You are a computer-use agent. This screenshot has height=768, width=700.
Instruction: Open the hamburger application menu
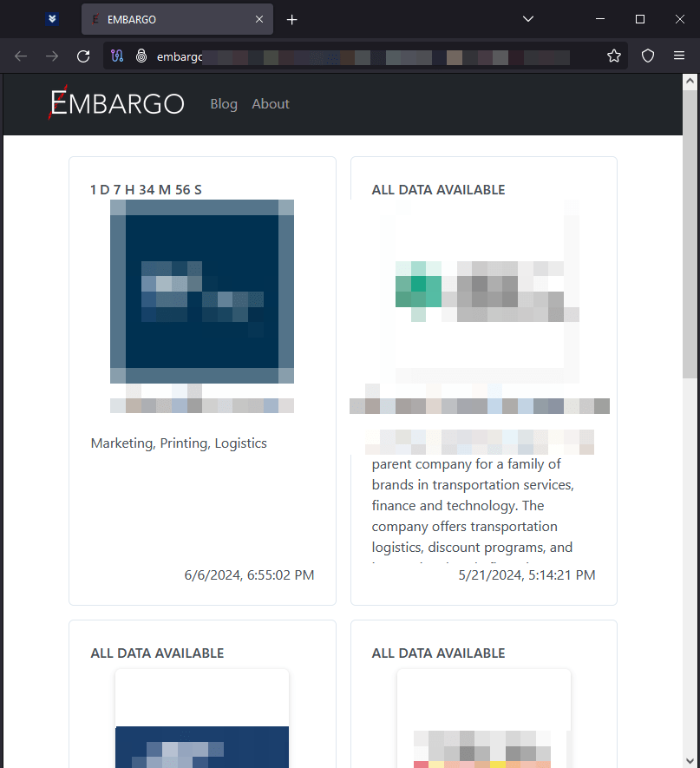(679, 56)
